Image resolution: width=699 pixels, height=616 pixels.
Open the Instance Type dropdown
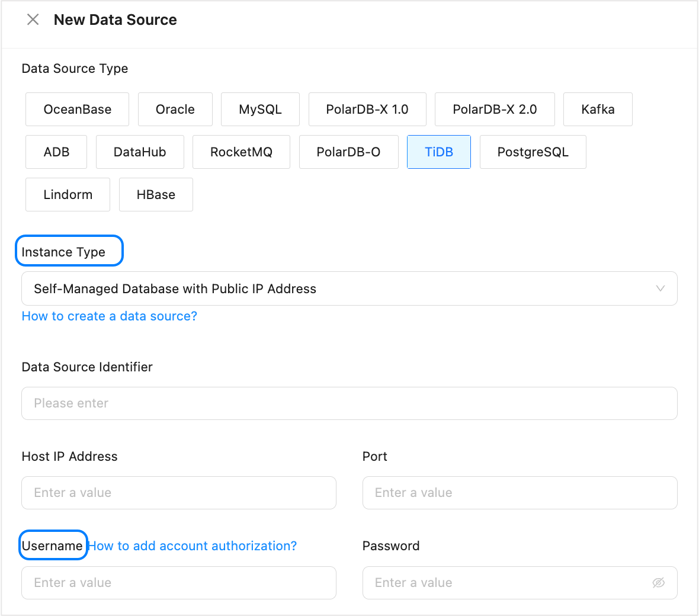tap(349, 288)
